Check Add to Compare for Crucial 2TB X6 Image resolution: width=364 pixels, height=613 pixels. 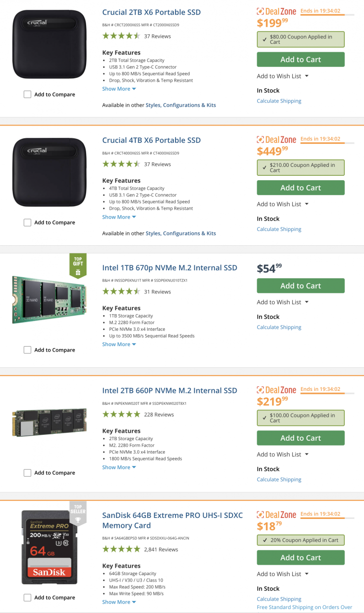tap(28, 95)
